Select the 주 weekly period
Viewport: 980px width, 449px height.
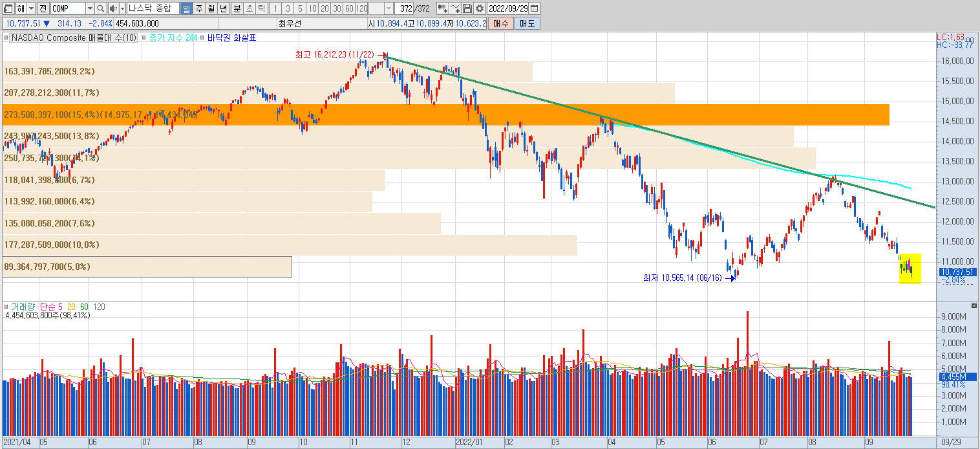tap(198, 8)
